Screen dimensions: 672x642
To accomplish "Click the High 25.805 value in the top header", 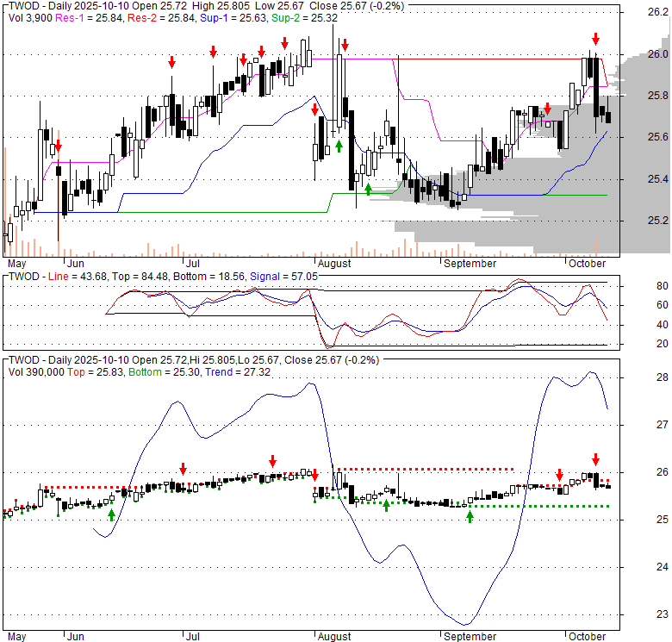I will 221,6.
